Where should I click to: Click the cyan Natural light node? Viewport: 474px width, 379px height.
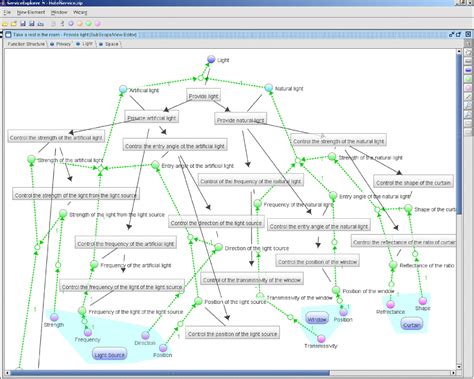tap(269, 88)
